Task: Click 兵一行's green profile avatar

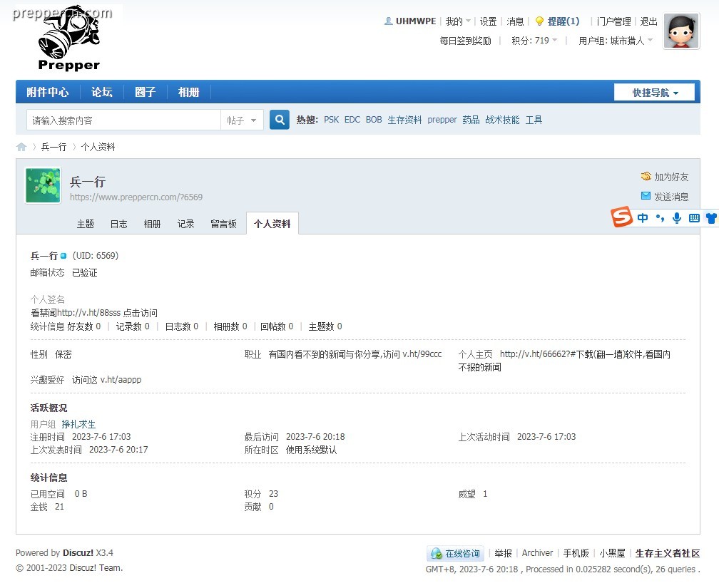Action: [x=43, y=185]
